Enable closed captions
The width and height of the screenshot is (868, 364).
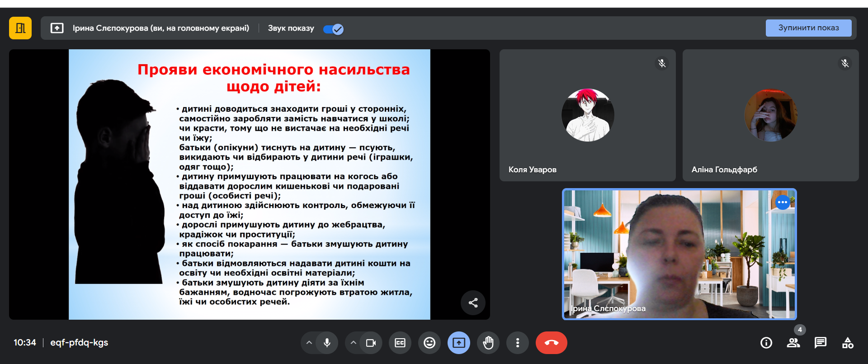[x=400, y=343]
